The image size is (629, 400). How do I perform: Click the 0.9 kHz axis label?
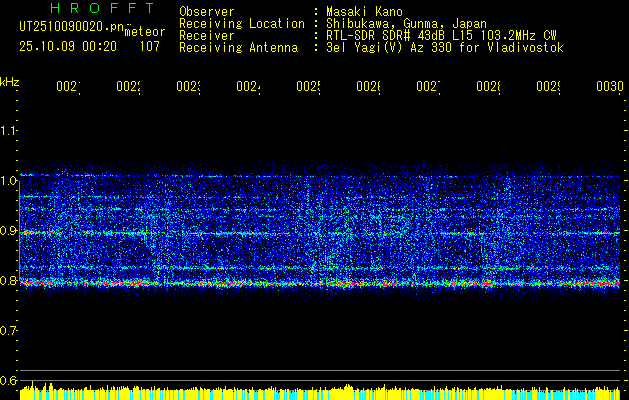coord(9,231)
